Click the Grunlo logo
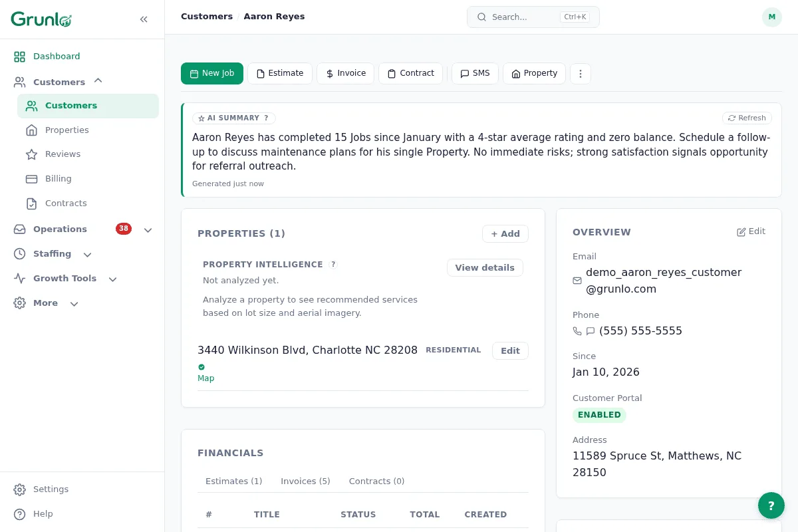 pos(41,19)
